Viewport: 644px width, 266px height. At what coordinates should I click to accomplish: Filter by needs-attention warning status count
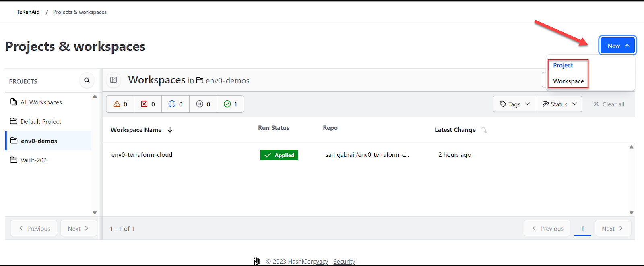[x=120, y=104]
